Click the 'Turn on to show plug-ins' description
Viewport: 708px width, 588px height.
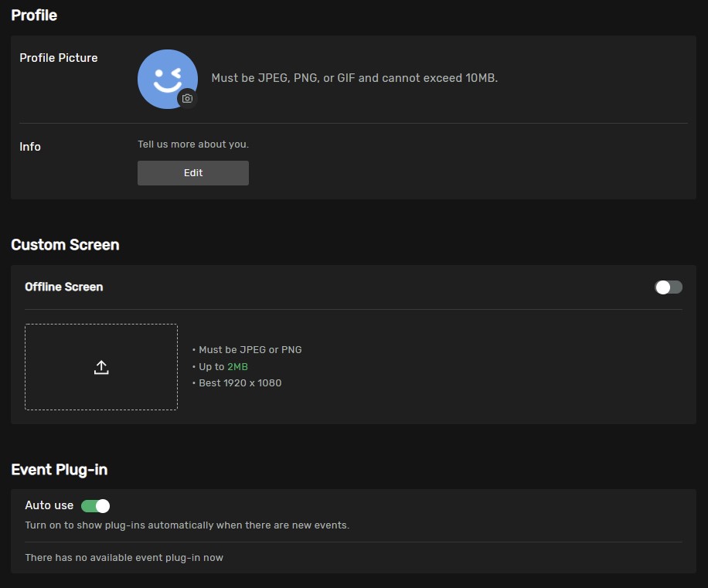187,525
